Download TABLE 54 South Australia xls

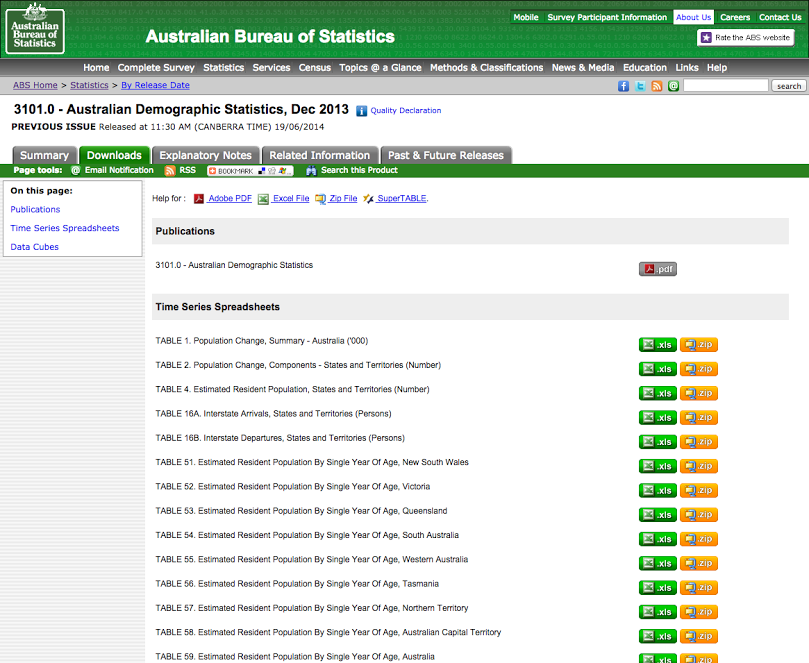pyautogui.click(x=658, y=539)
